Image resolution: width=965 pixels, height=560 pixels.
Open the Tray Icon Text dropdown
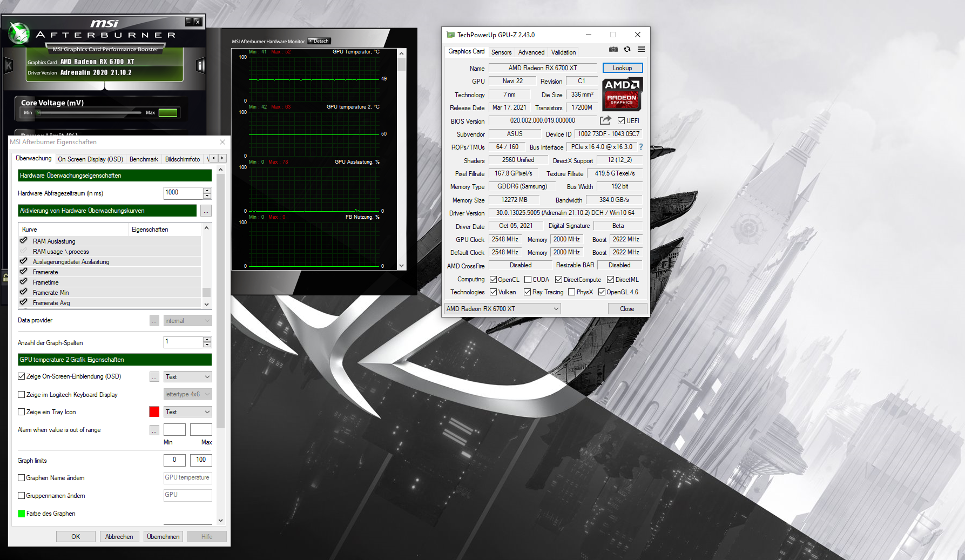187,412
